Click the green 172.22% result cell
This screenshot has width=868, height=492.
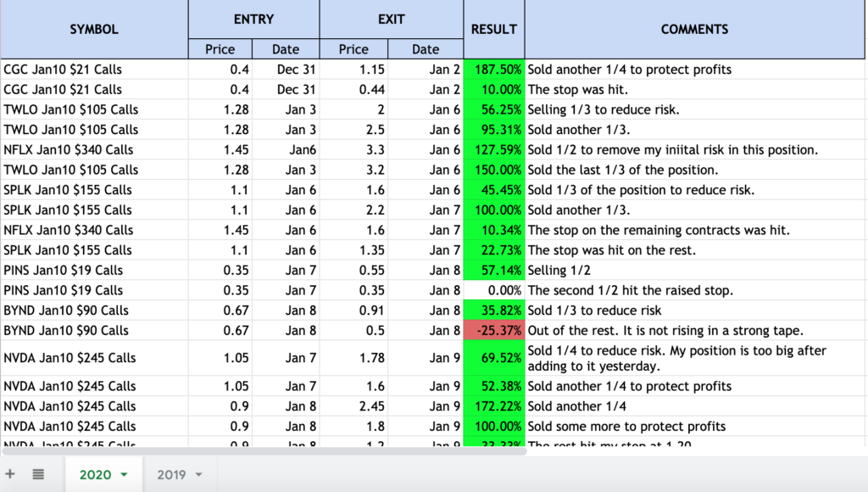[x=494, y=406]
